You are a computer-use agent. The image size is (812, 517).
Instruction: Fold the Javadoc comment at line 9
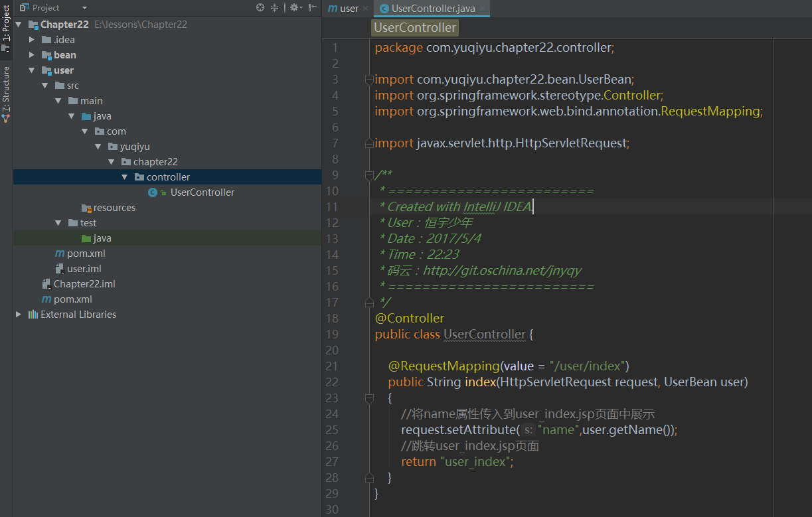(369, 175)
